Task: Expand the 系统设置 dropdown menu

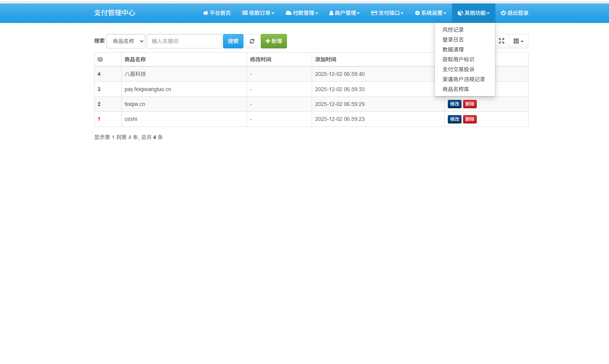Action: point(430,13)
